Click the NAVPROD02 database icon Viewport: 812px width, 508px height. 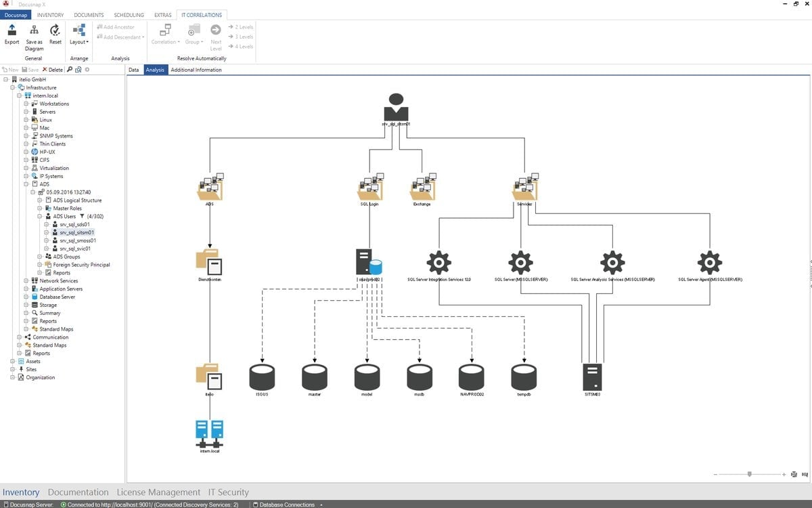[x=471, y=377]
